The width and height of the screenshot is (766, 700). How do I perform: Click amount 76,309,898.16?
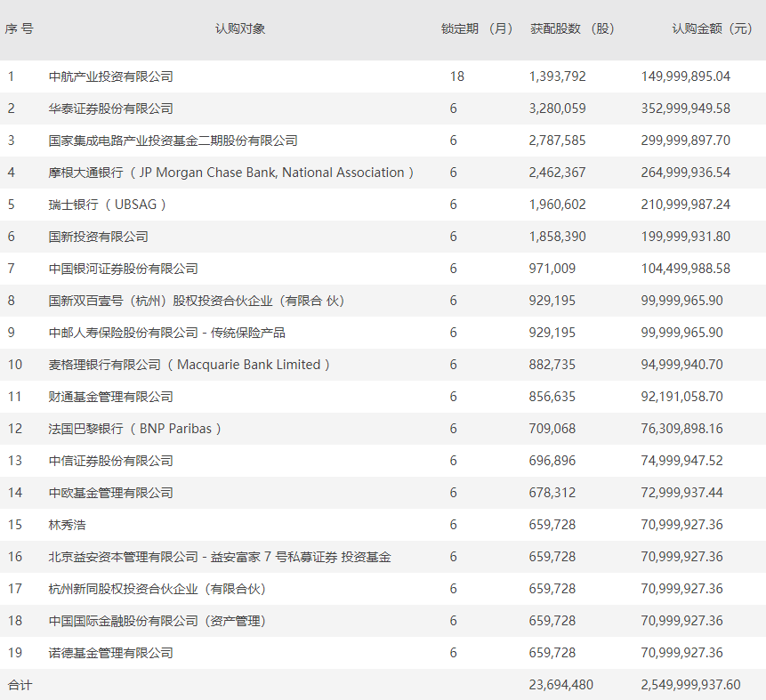pos(682,429)
